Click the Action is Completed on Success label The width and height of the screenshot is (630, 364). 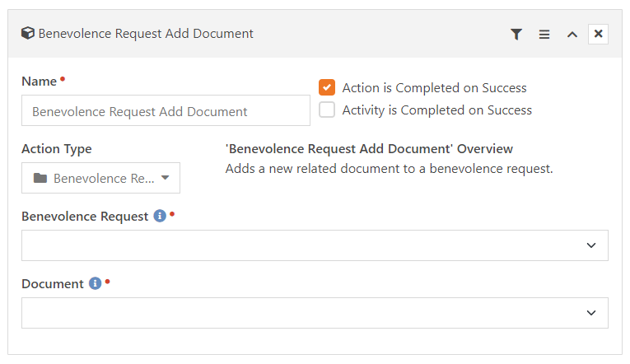coord(434,87)
